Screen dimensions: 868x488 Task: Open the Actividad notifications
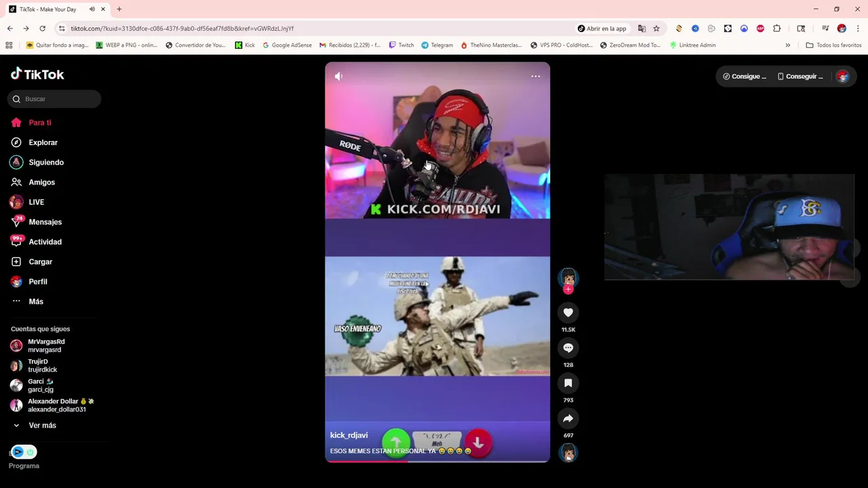pyautogui.click(x=36, y=242)
